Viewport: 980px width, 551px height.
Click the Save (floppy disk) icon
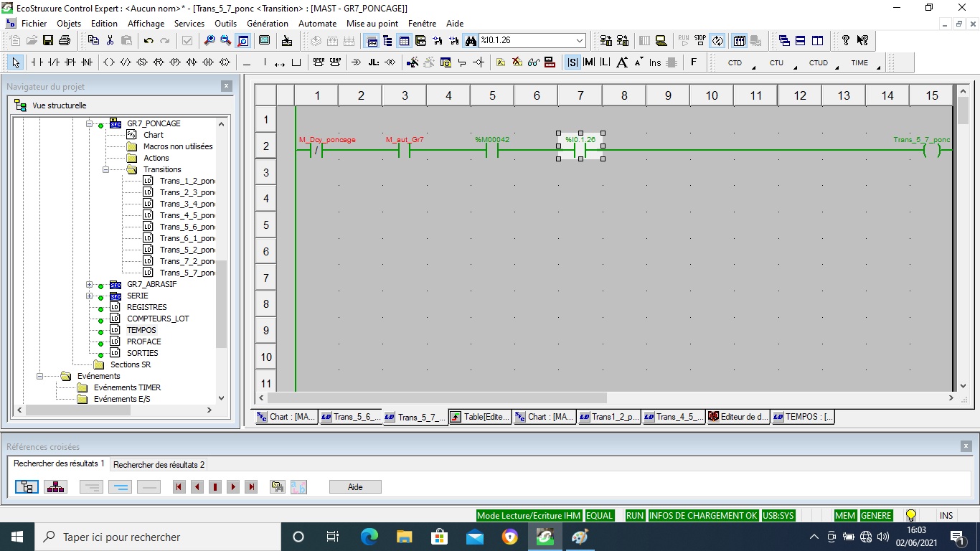point(48,41)
